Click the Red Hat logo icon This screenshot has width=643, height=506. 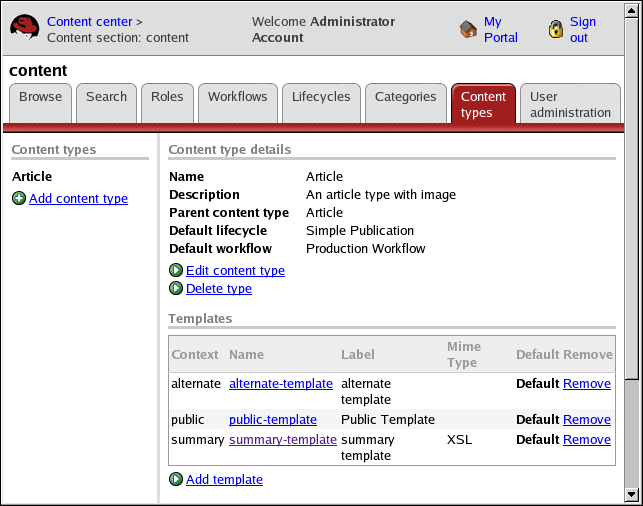pos(25,27)
